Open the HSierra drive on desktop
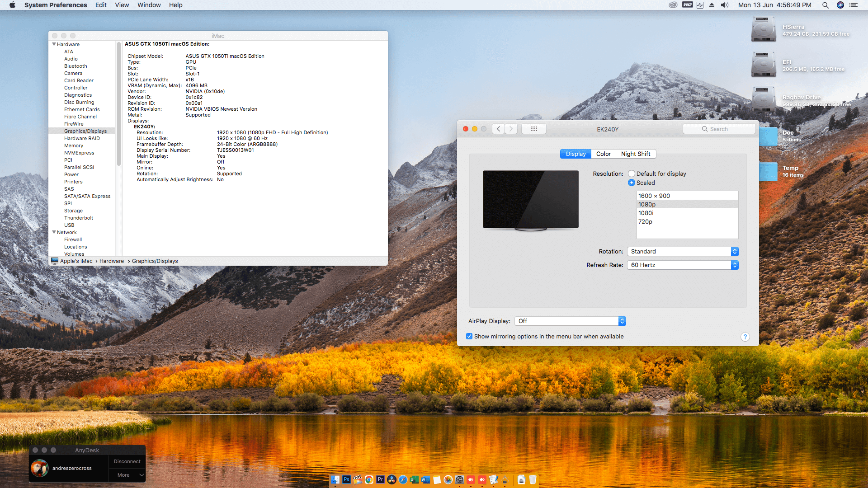Viewport: 868px width, 488px height. pos(764,29)
